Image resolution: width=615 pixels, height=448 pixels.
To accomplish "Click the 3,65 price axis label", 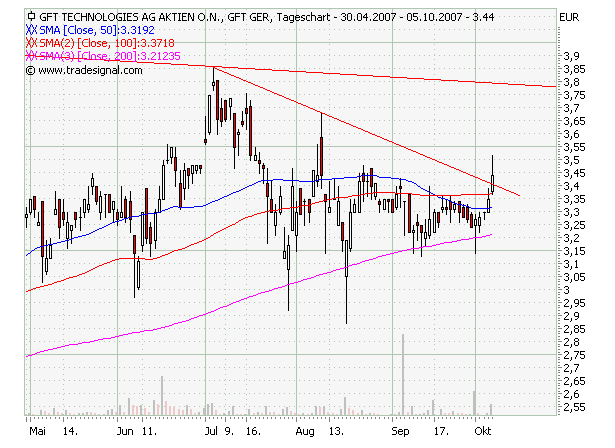I will click(574, 121).
